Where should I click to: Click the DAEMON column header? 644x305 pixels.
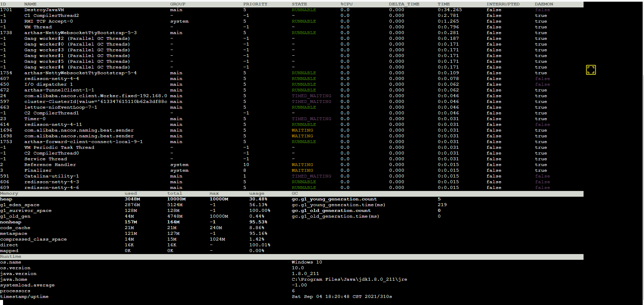tap(544, 4)
